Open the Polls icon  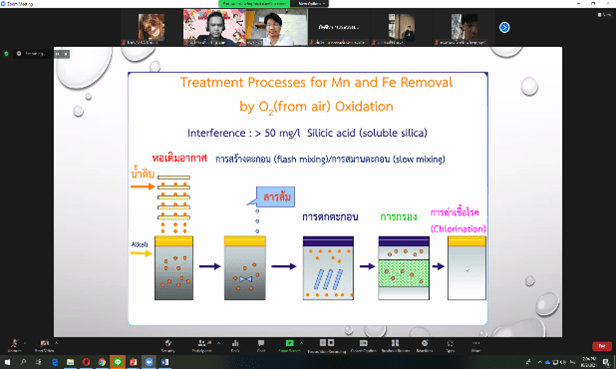pos(235,345)
